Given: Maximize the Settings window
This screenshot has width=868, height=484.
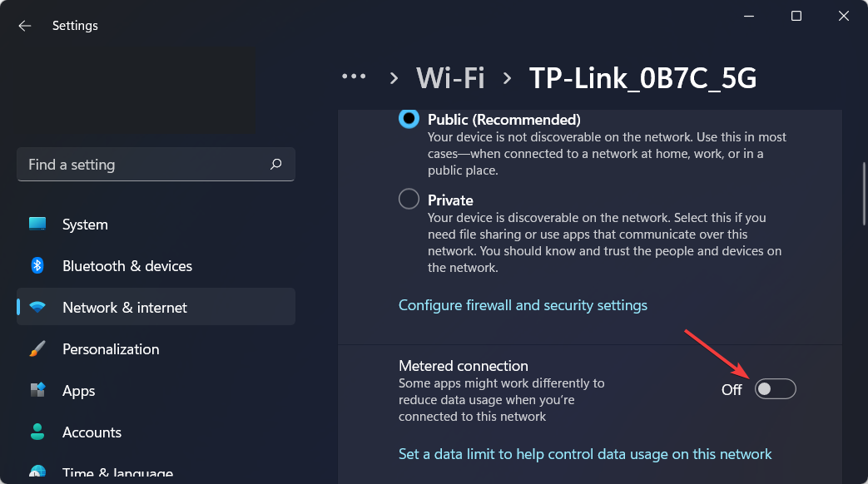Looking at the screenshot, I should point(796,16).
